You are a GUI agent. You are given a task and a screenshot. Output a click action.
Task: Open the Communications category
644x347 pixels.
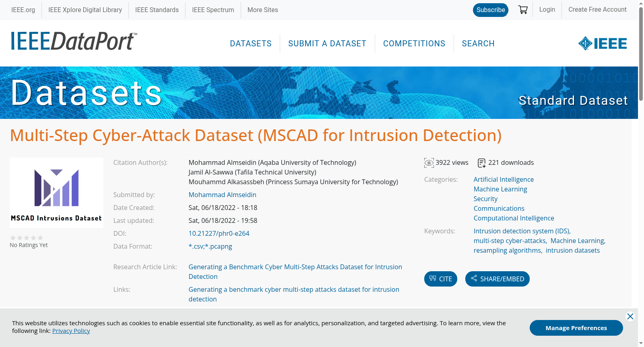pyautogui.click(x=499, y=208)
